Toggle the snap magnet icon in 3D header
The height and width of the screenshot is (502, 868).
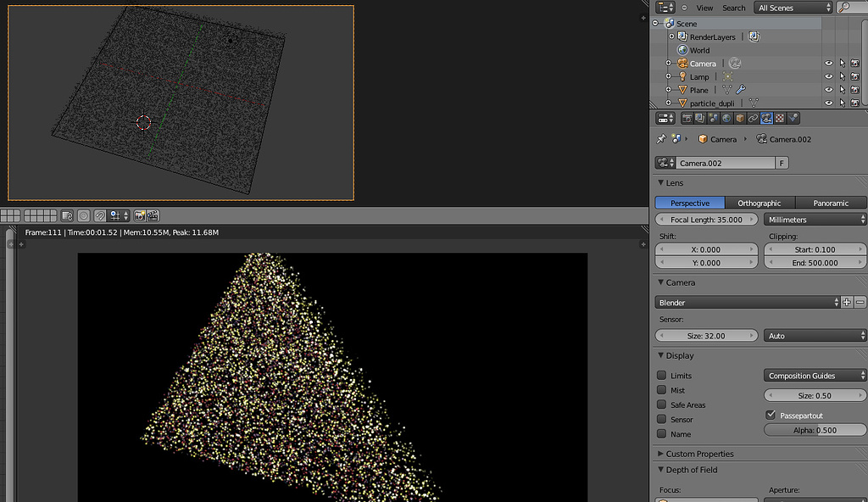click(x=100, y=215)
